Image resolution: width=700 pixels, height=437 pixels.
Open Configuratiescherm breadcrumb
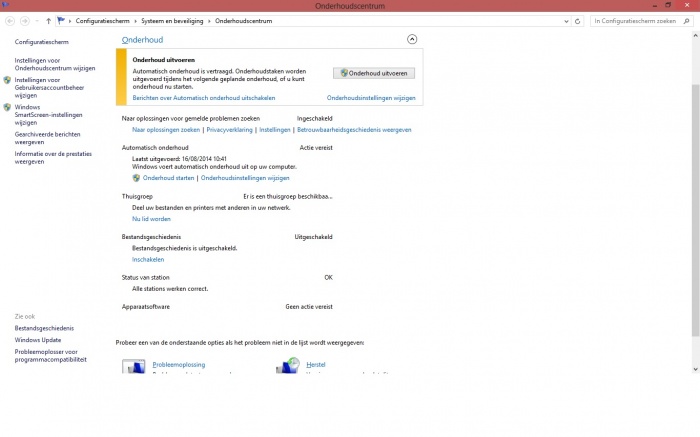point(102,21)
